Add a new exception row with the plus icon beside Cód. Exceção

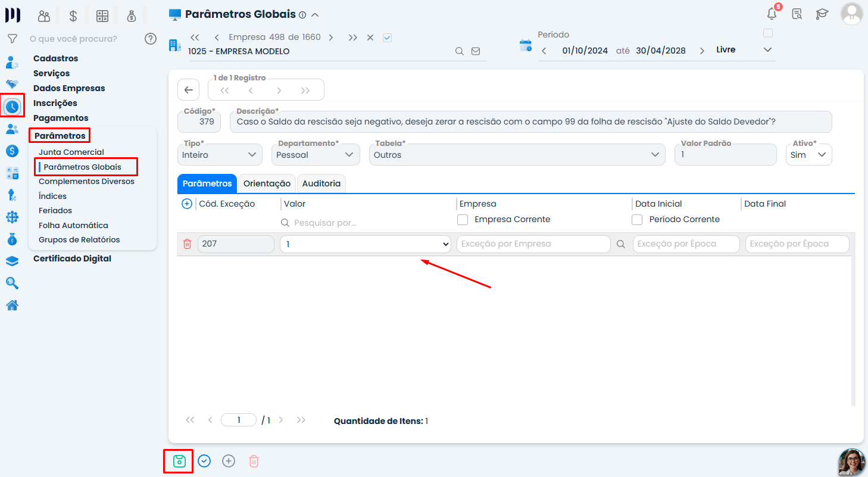(x=187, y=204)
